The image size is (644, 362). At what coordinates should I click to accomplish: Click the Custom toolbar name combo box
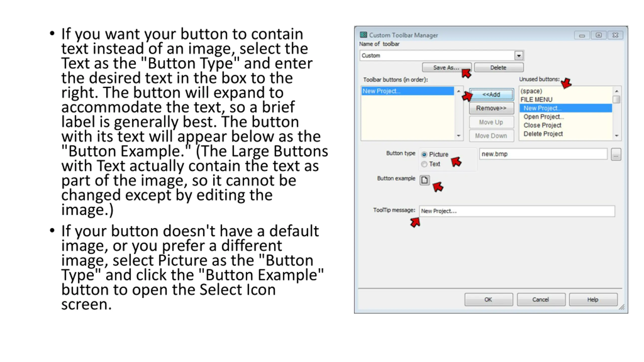(x=441, y=56)
